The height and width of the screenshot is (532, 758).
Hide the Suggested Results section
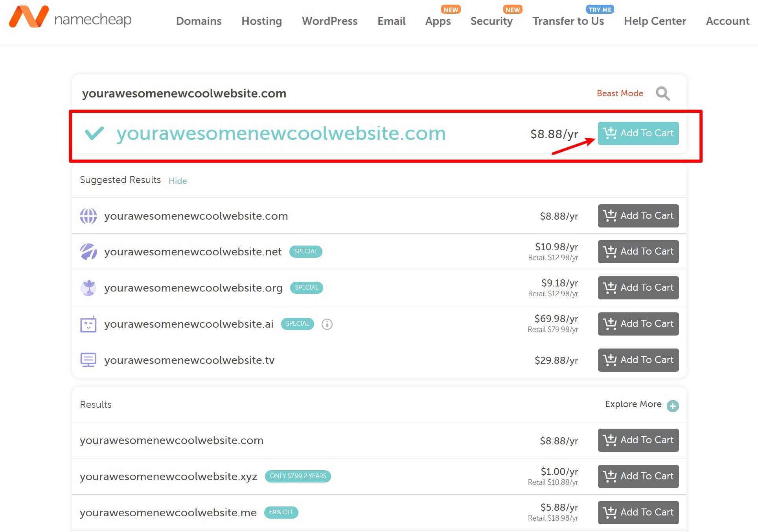[178, 181]
